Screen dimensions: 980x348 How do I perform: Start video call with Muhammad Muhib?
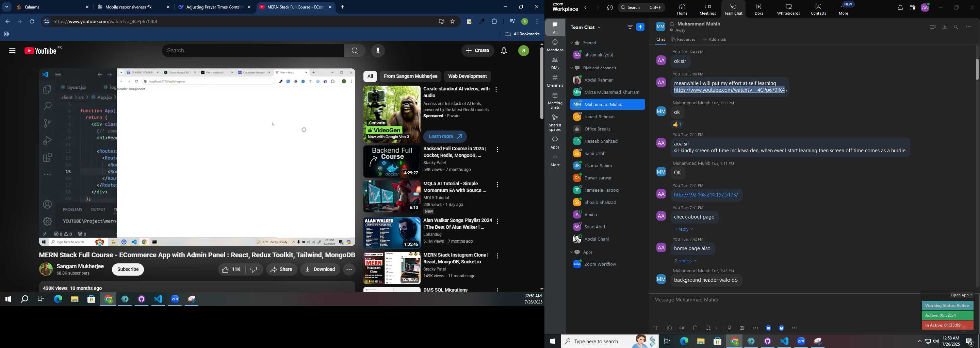pos(932,27)
